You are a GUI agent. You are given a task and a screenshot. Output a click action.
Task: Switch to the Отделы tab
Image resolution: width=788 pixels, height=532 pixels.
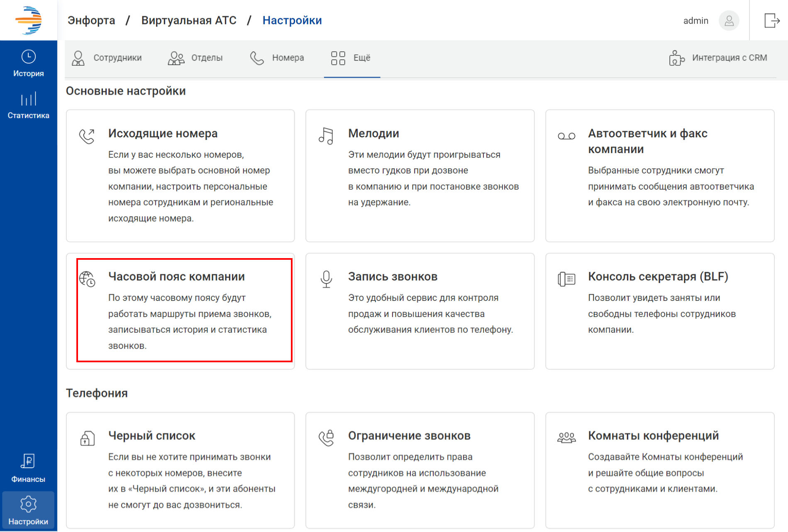[195, 58]
